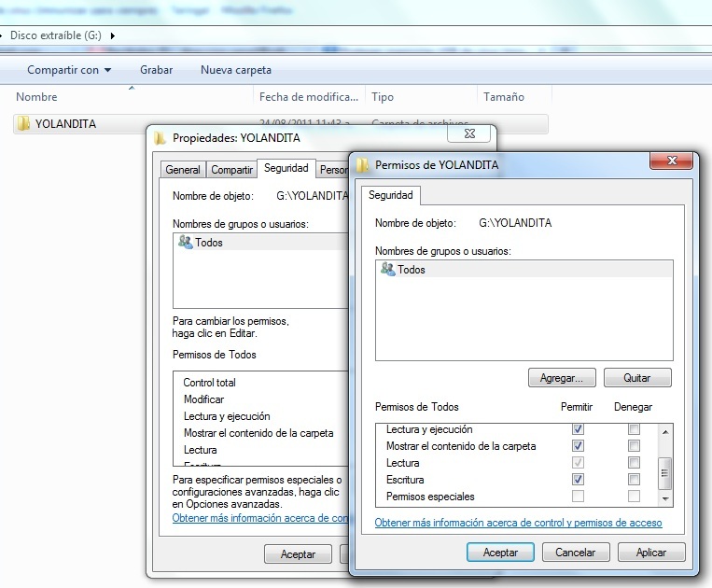Click the permissions list scrollbar thumb
Screen dimensions: 712x588
click(665, 473)
